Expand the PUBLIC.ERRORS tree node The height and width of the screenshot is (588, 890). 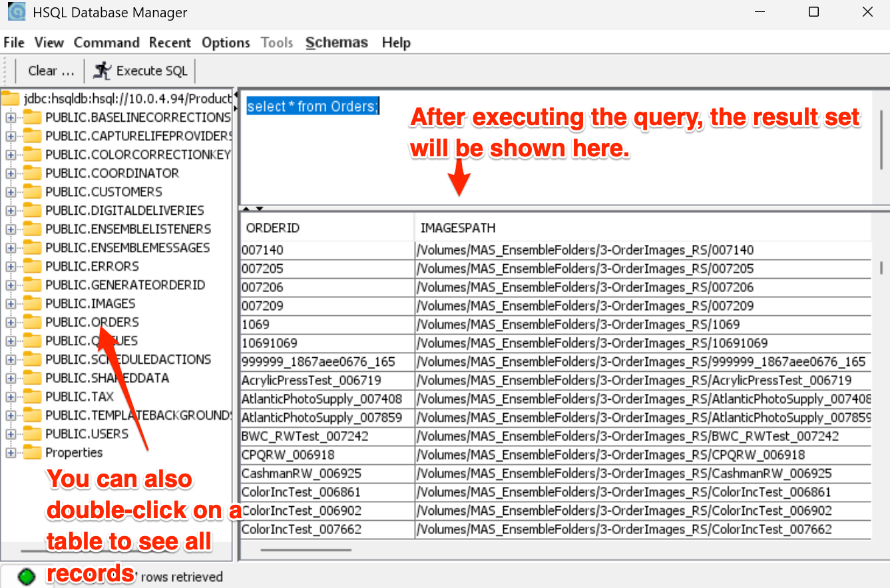click(x=11, y=267)
